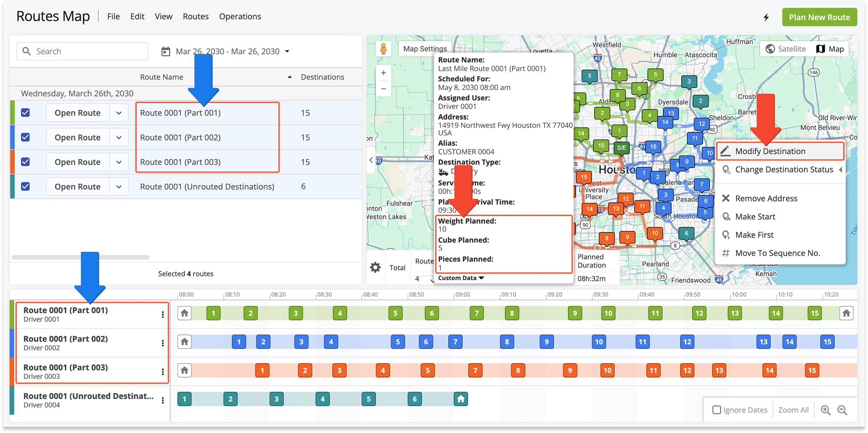Image resolution: width=868 pixels, height=433 pixels.
Task: Select the Pegman street view icon on map
Action: 384,48
